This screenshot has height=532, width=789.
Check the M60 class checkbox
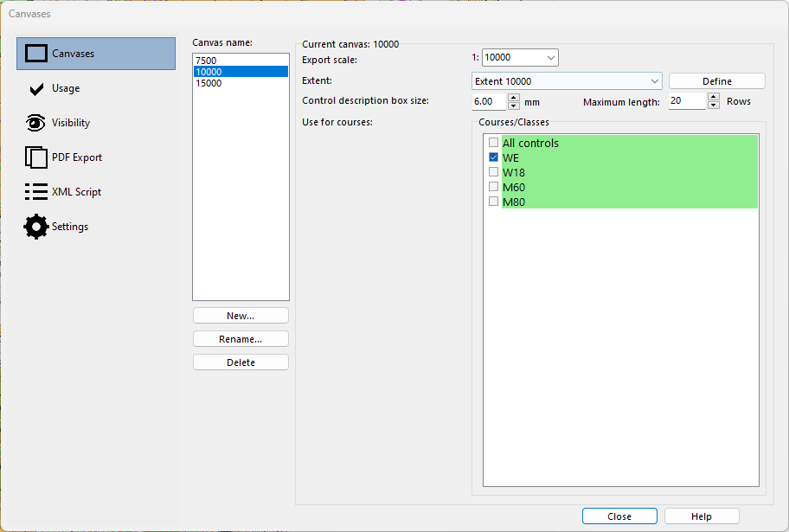click(494, 187)
